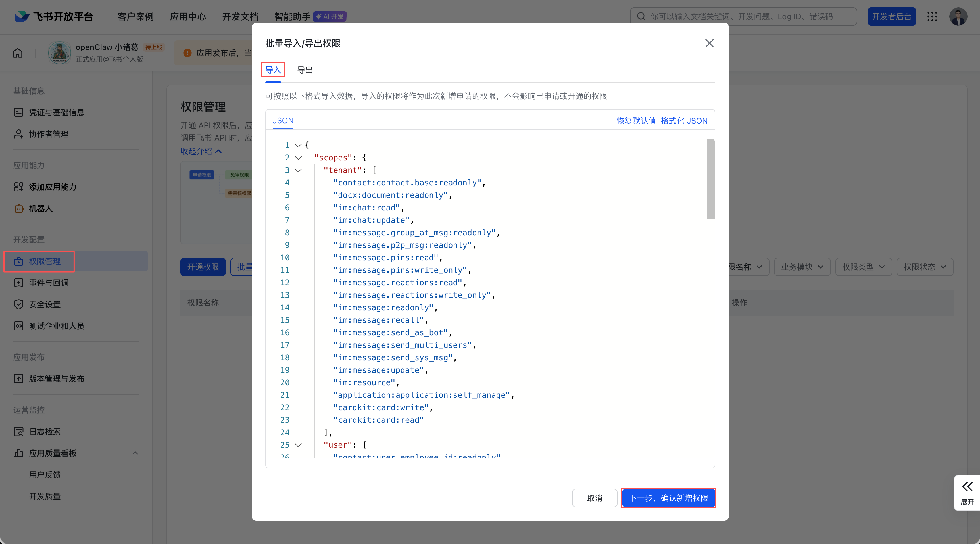Open 事件与回调 in the sidebar
Image resolution: width=980 pixels, height=544 pixels.
coord(48,283)
